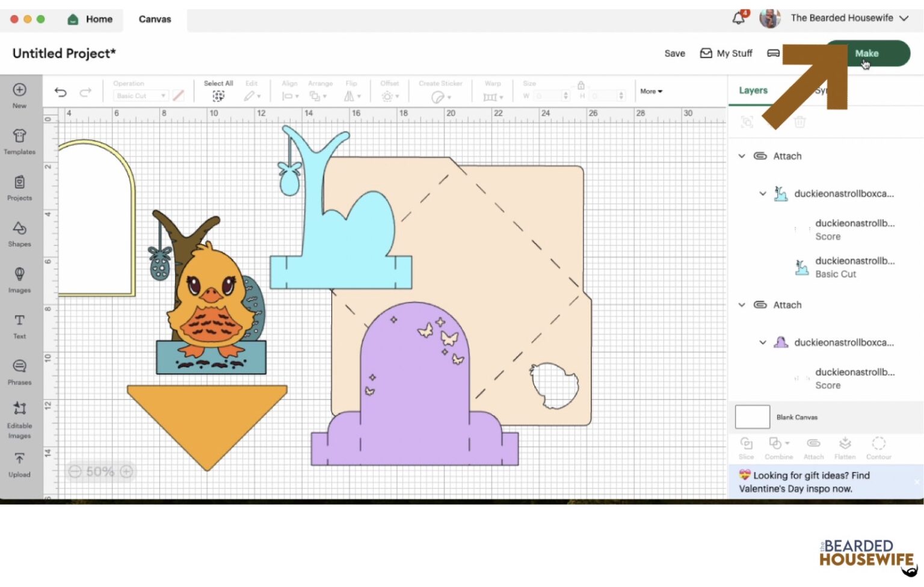Click Find Valentine's Day inspo link
This screenshot has width=924, height=587.
point(805,482)
